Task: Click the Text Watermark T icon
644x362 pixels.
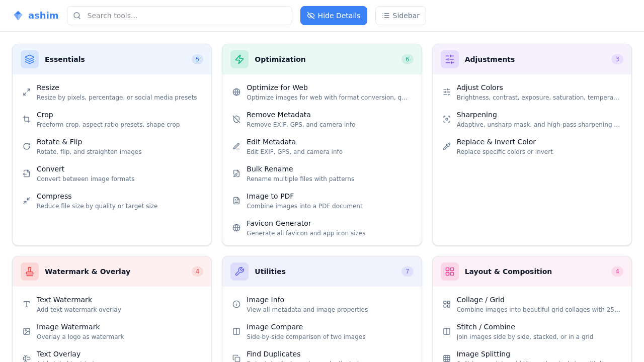Action: pos(27,304)
